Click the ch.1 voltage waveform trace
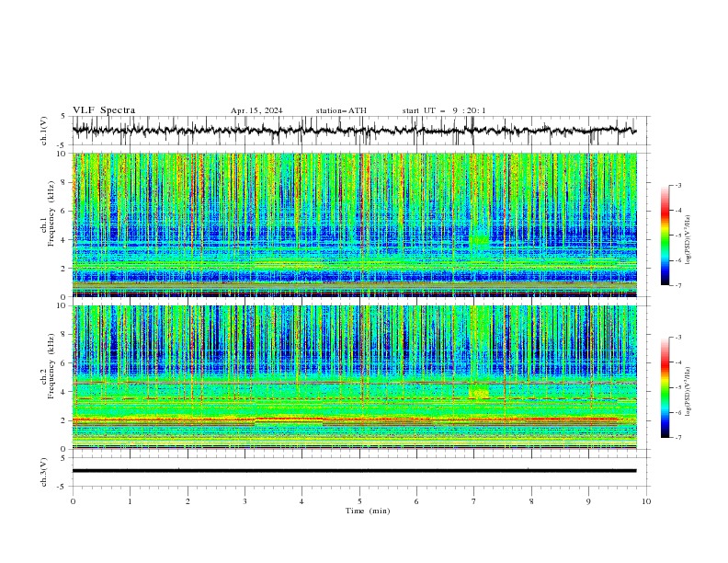The height and width of the screenshot is (563, 728). click(354, 131)
